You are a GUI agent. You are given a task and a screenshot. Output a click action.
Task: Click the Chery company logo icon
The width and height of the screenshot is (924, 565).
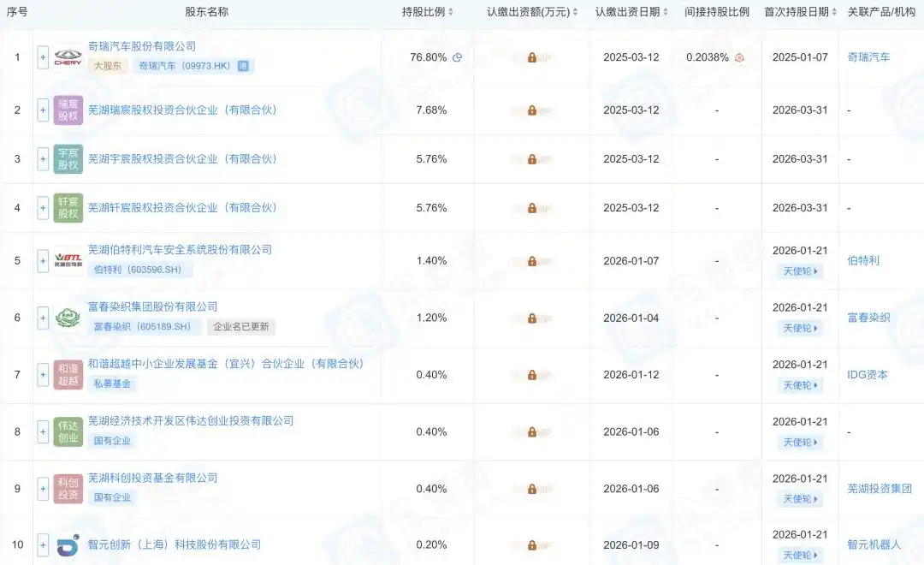point(68,57)
